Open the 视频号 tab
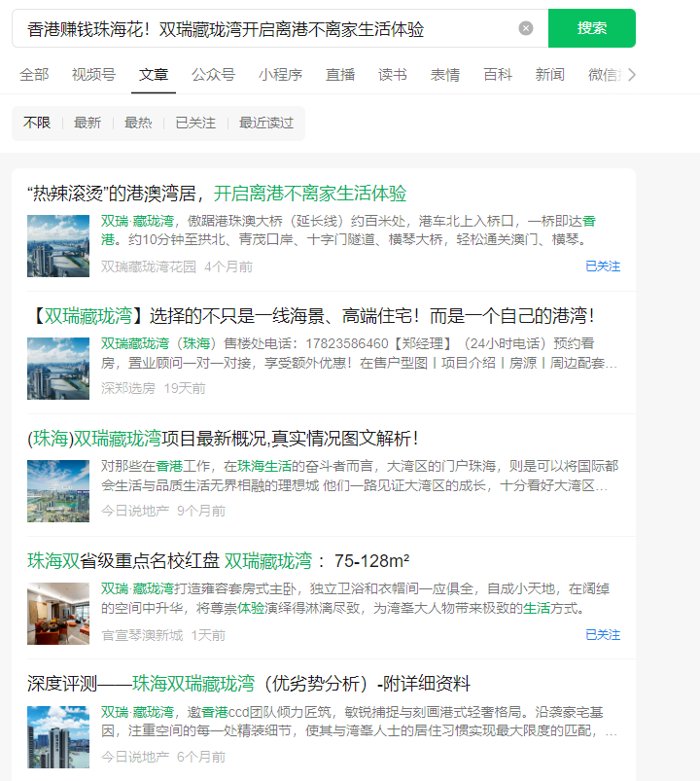 (93, 75)
